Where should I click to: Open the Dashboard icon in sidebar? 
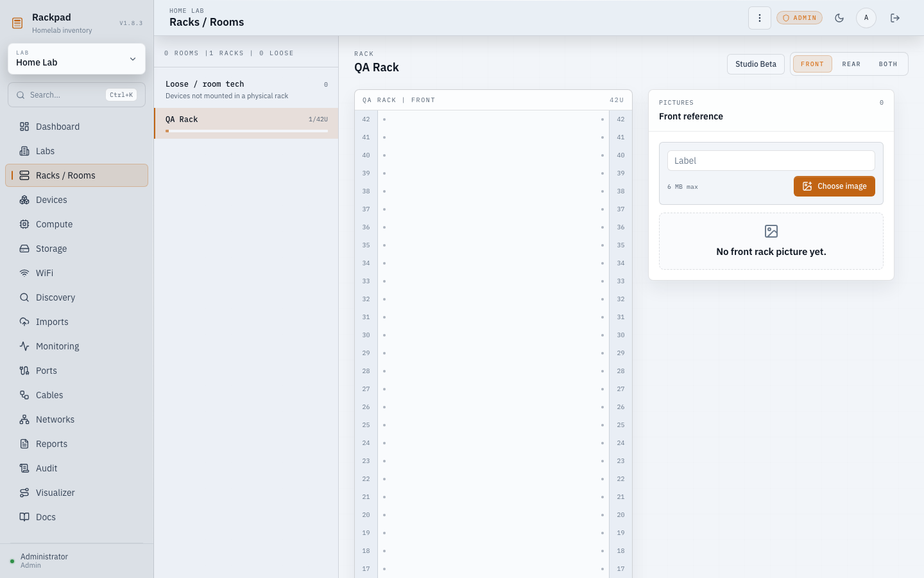[24, 127]
